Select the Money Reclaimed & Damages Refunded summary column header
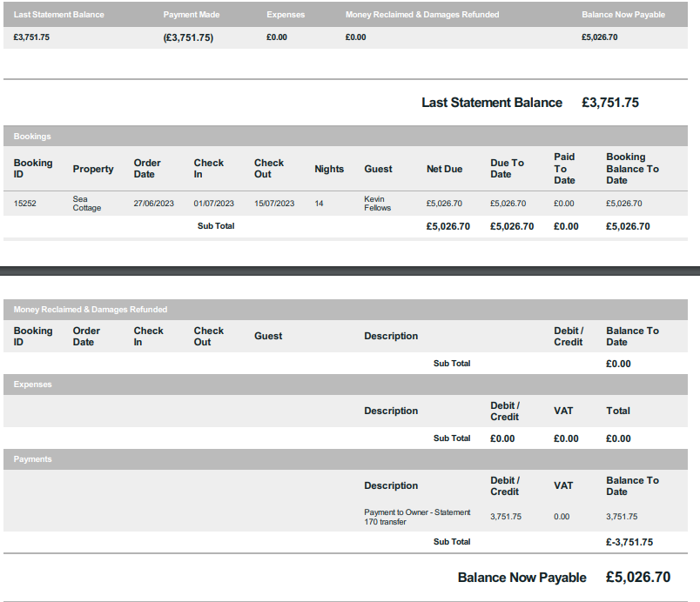Image resolution: width=700 pixels, height=602 pixels. [x=422, y=15]
